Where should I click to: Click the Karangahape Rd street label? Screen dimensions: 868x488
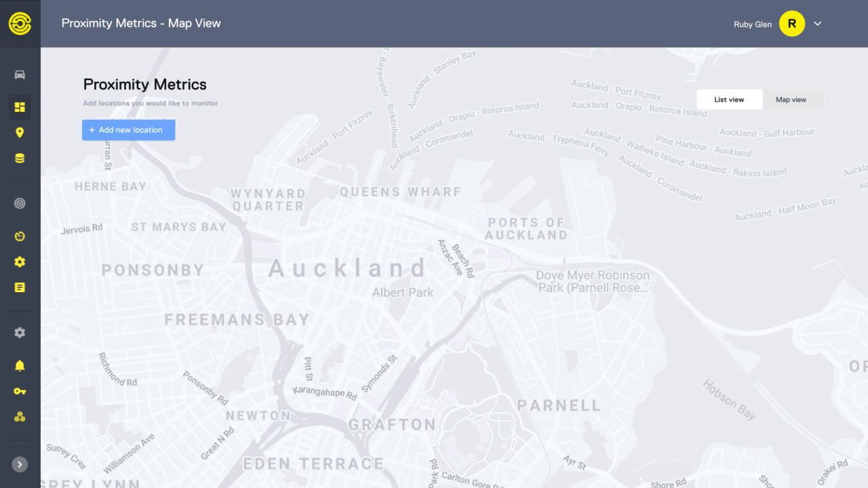(324, 392)
